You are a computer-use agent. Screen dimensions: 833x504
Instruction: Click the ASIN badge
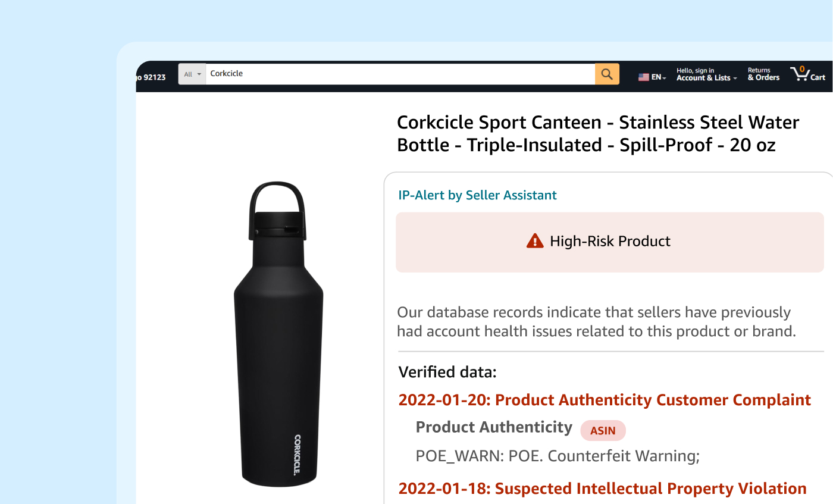[x=603, y=430]
